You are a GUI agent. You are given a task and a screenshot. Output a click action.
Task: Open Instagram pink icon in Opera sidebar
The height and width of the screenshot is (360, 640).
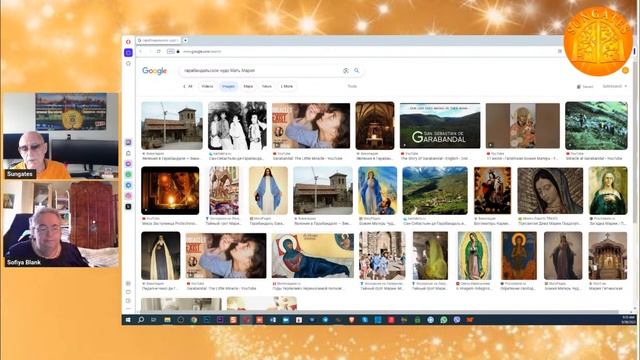pyautogui.click(x=128, y=196)
